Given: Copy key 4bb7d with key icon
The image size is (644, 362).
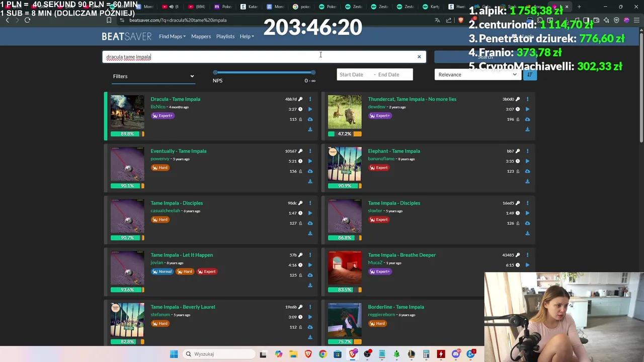Looking at the screenshot, I should (300, 99).
